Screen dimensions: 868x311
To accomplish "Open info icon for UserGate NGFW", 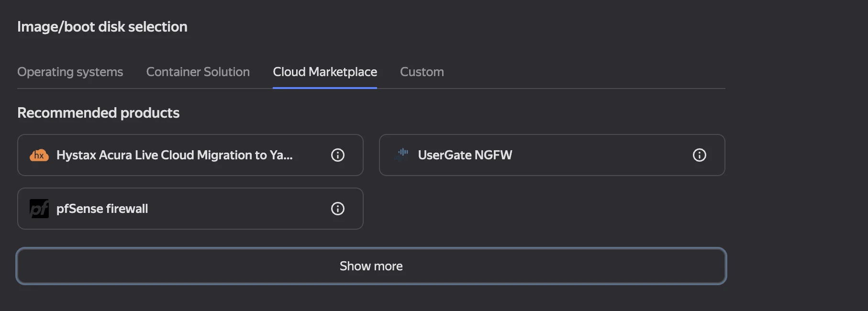I will (700, 155).
